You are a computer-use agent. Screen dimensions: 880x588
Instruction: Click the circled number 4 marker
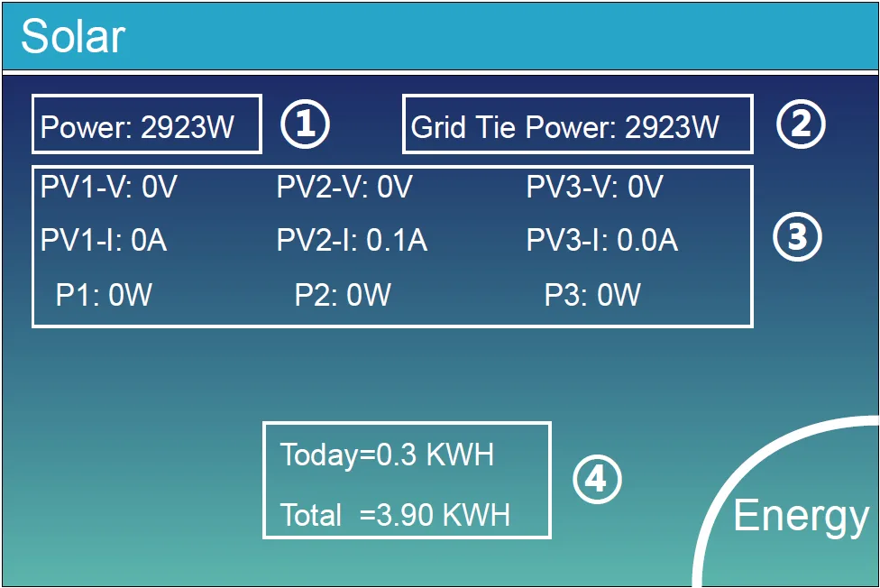click(597, 480)
